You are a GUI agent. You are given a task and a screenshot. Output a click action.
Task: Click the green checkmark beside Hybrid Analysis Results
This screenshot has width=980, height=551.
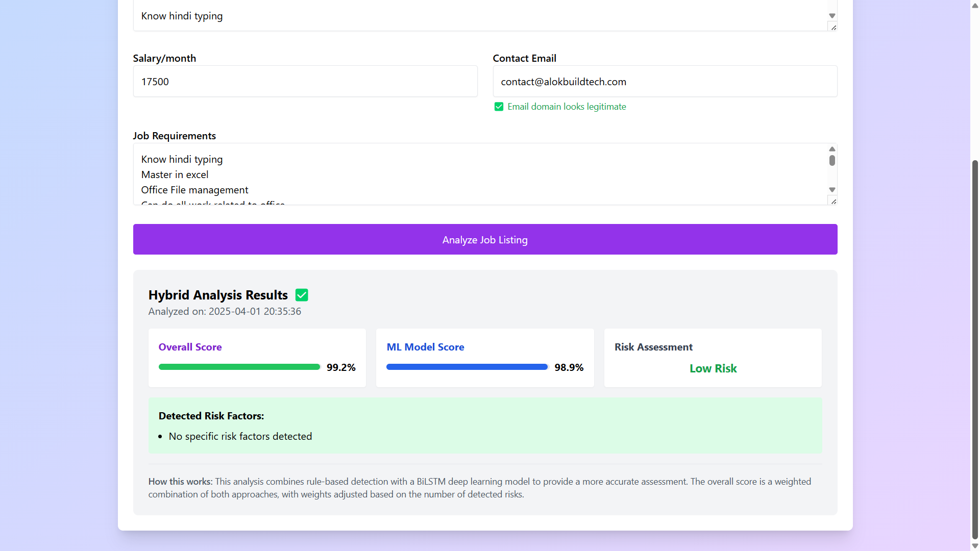point(302,295)
